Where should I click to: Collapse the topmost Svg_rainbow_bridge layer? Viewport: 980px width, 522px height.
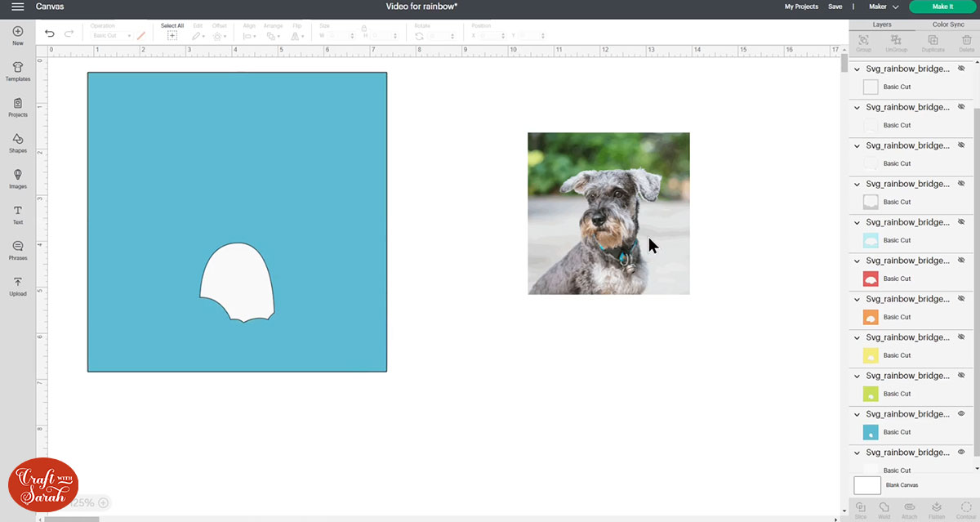tap(857, 69)
